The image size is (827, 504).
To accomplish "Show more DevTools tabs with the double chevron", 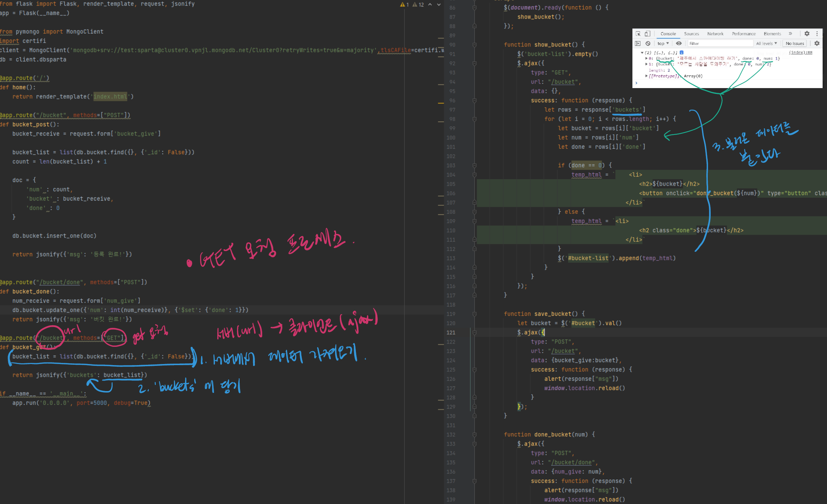I will [790, 34].
